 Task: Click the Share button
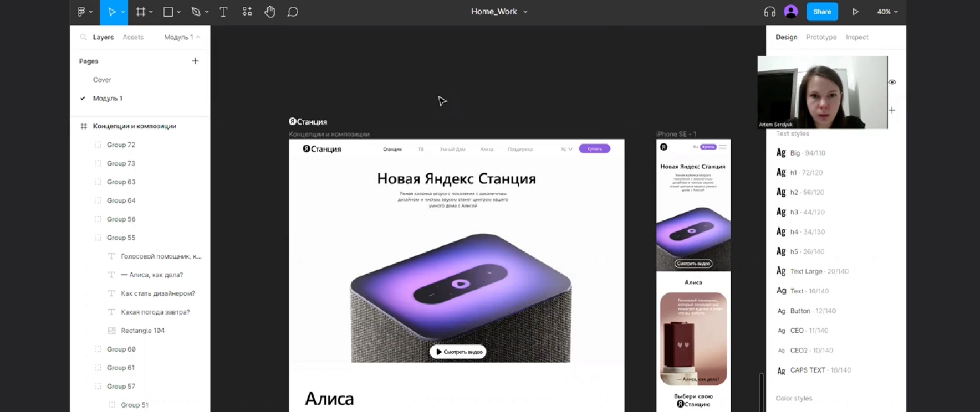[x=822, y=12]
